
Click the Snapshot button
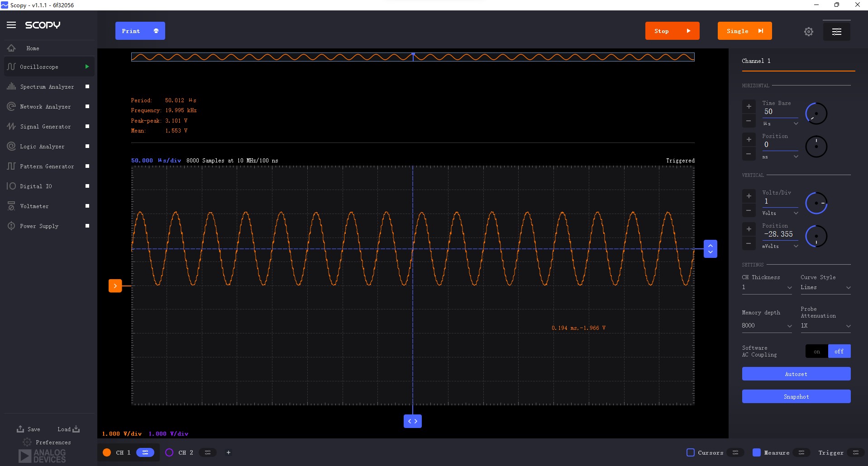796,396
